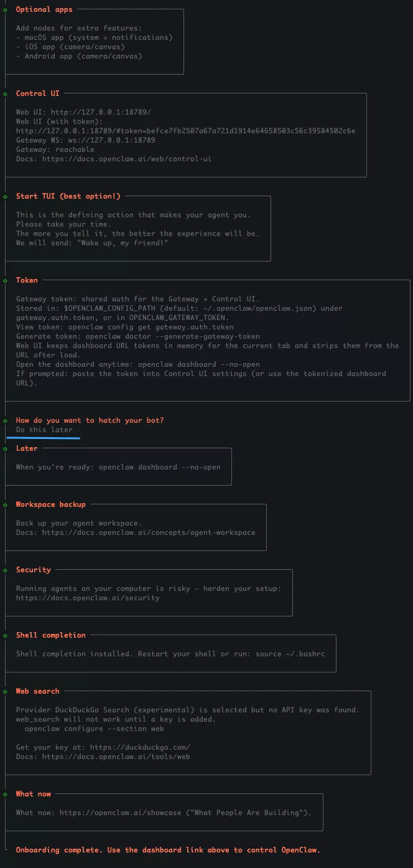The width and height of the screenshot is (413, 868).
Task: Click the "Please take your time." line
Action: click(64, 224)
